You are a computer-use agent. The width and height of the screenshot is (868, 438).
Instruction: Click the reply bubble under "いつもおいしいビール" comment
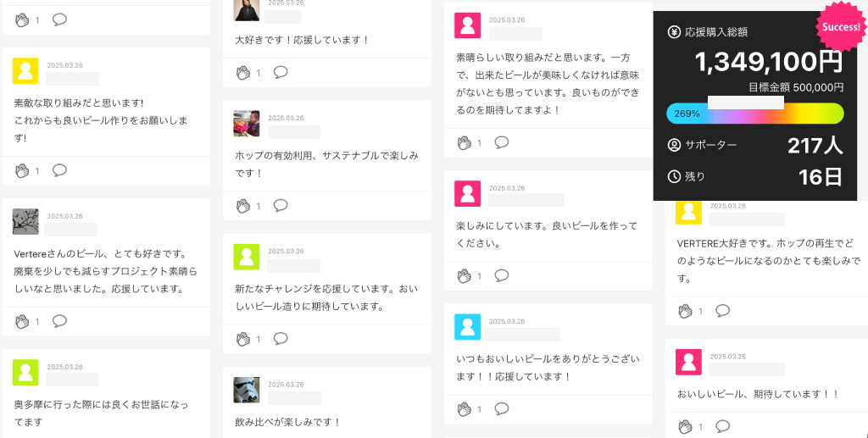pos(502,409)
